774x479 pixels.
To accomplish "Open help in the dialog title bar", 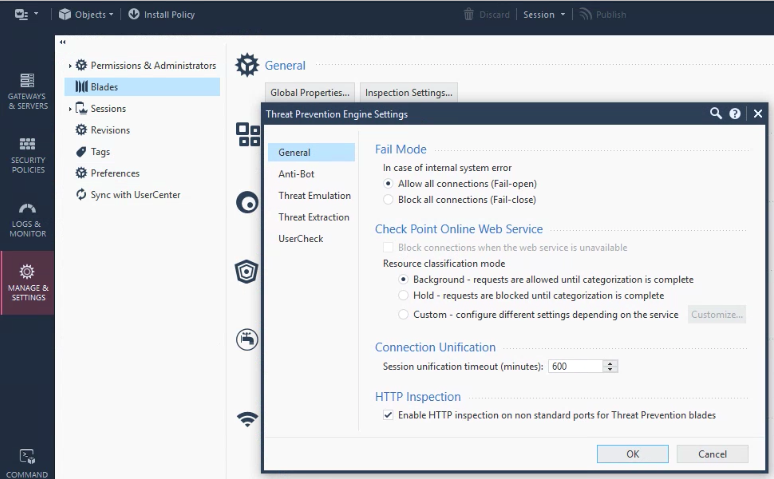I will [x=735, y=114].
